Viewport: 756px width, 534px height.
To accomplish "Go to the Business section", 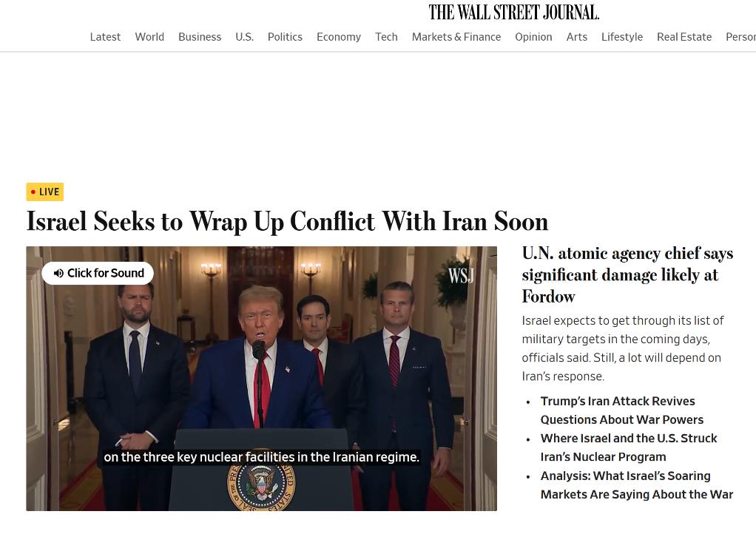I will (x=200, y=37).
